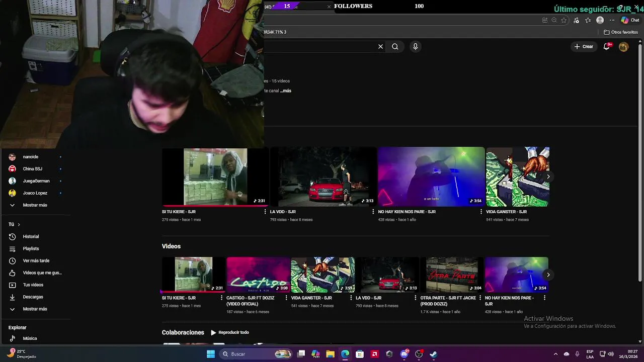
Task: Open options for featured SI TU KIERE
Action: pos(265,212)
